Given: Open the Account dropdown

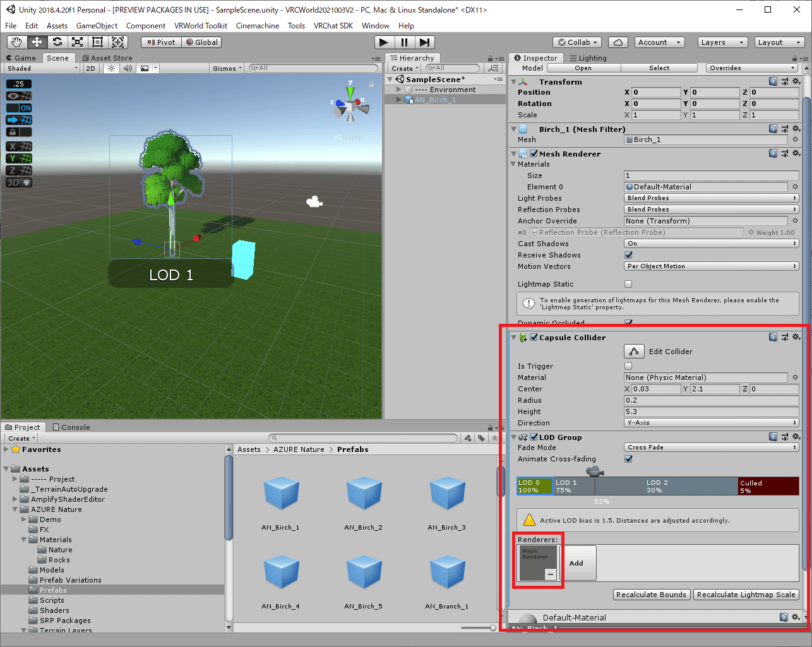Looking at the screenshot, I should pyautogui.click(x=660, y=42).
